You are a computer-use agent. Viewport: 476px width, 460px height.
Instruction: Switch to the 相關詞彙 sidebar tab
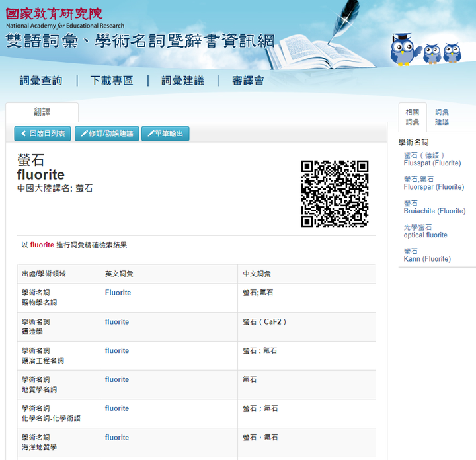click(x=413, y=117)
